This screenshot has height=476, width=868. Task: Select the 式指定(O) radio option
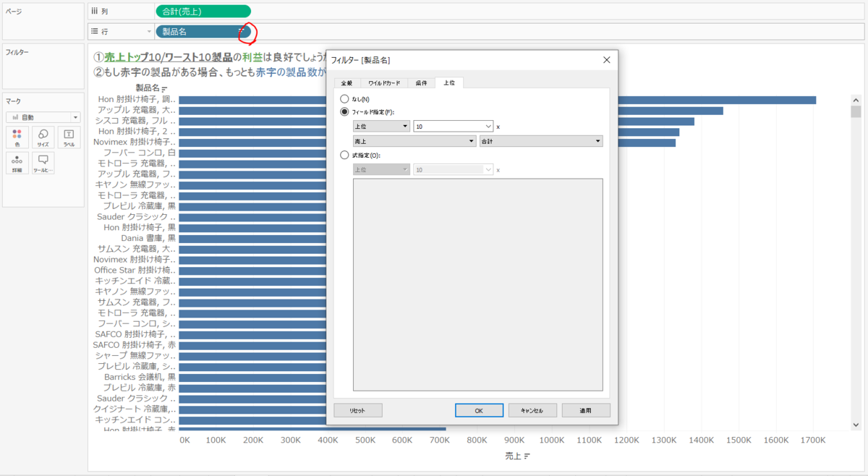point(344,155)
